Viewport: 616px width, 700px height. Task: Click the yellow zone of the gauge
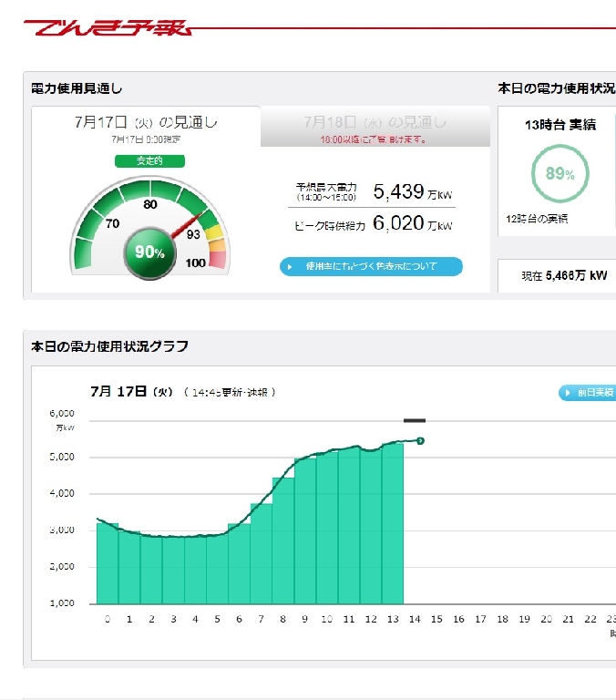(x=214, y=232)
